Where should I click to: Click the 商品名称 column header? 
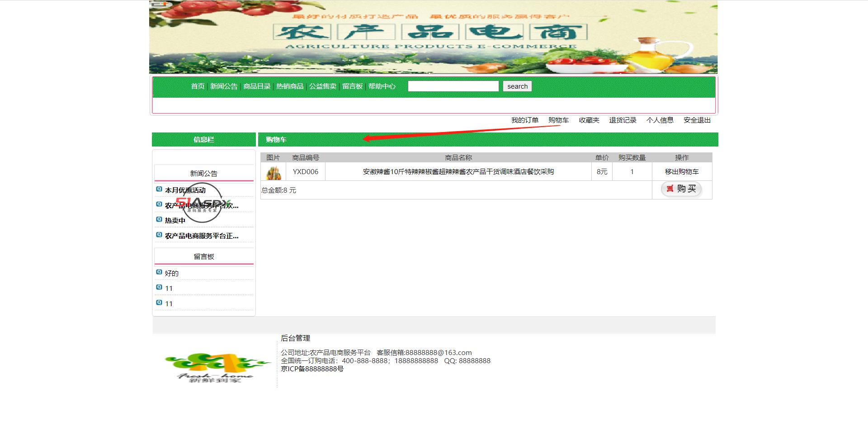tap(458, 158)
